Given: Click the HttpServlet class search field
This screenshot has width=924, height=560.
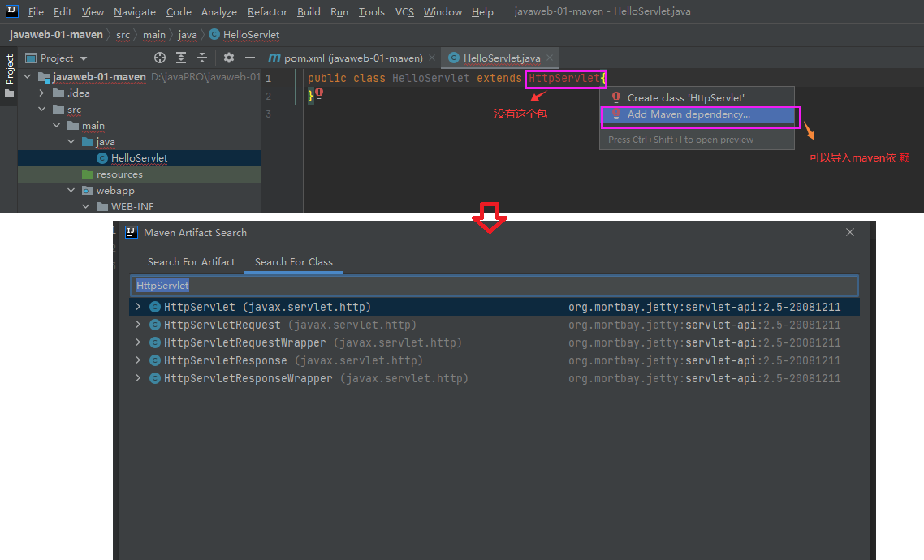Looking at the screenshot, I should [x=494, y=286].
